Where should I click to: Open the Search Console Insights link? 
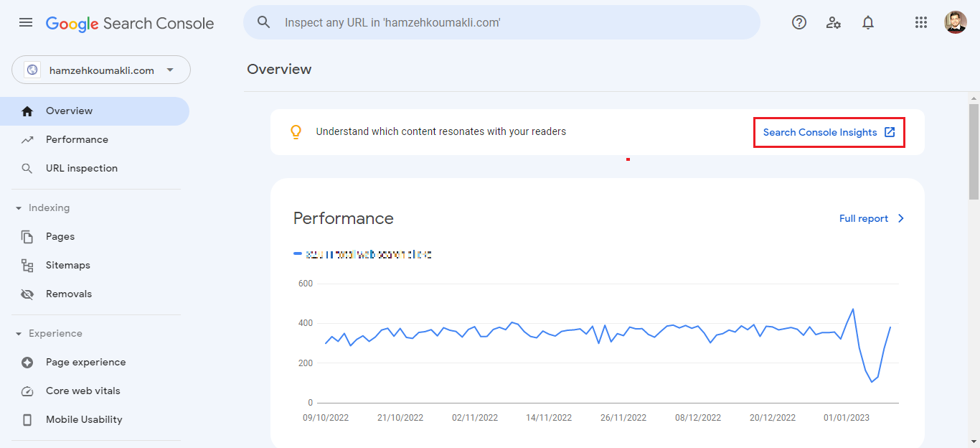click(x=829, y=133)
